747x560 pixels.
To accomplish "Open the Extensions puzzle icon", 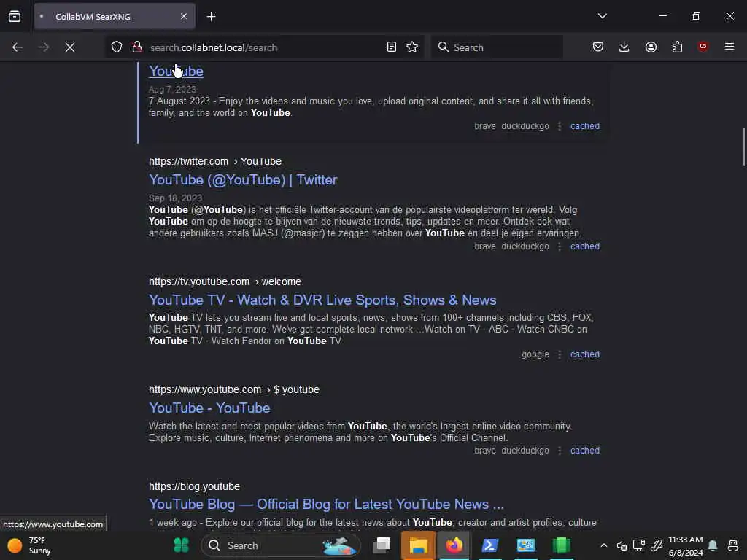I will click(677, 47).
